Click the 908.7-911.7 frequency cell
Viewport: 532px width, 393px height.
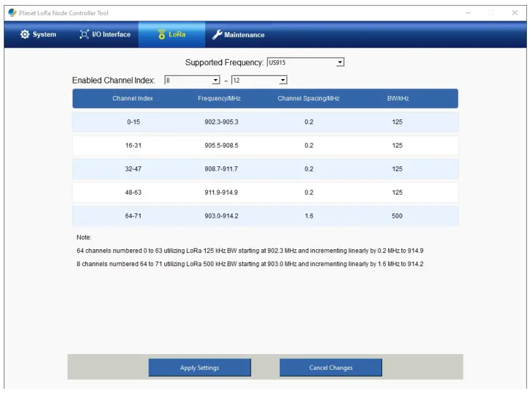click(221, 169)
